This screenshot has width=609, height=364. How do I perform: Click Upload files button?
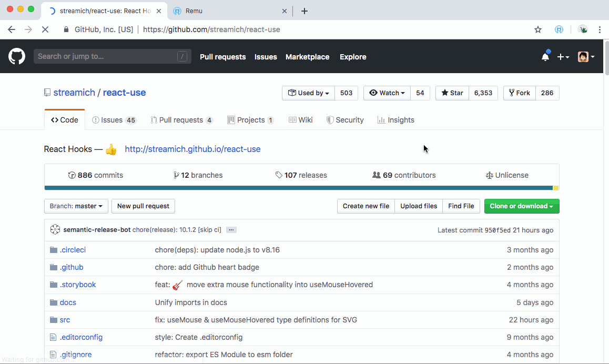click(419, 206)
